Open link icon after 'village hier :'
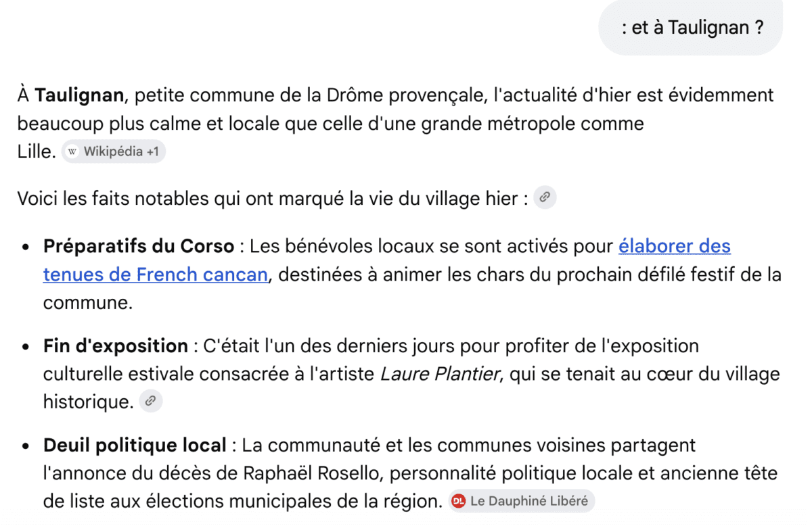This screenshot has width=812, height=526. pyautogui.click(x=545, y=198)
